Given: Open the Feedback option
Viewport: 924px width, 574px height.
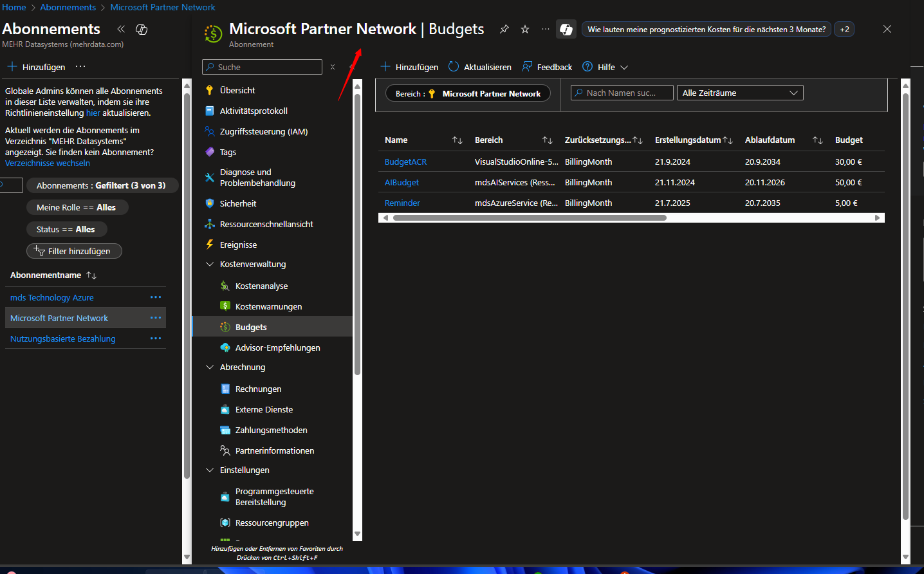Looking at the screenshot, I should coord(547,67).
